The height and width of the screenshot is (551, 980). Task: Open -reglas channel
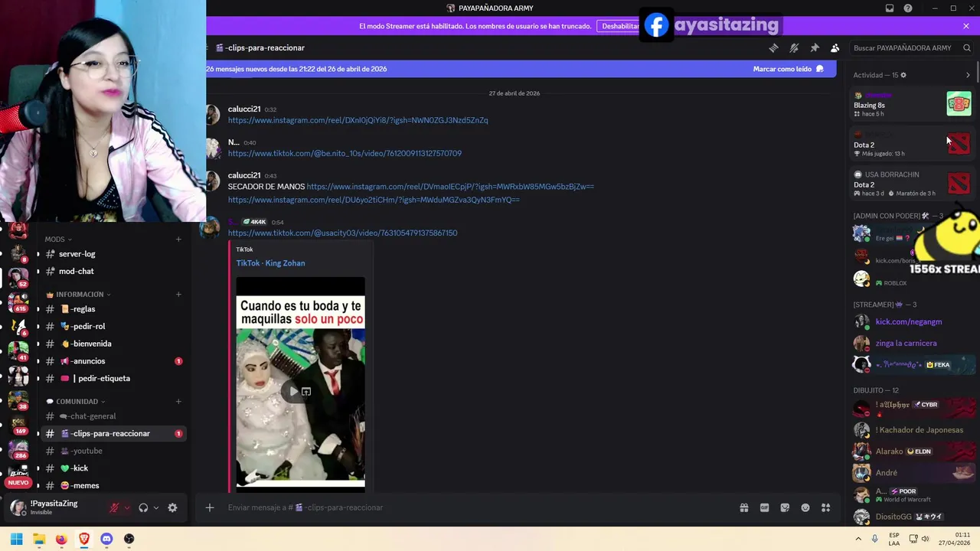click(x=113, y=309)
